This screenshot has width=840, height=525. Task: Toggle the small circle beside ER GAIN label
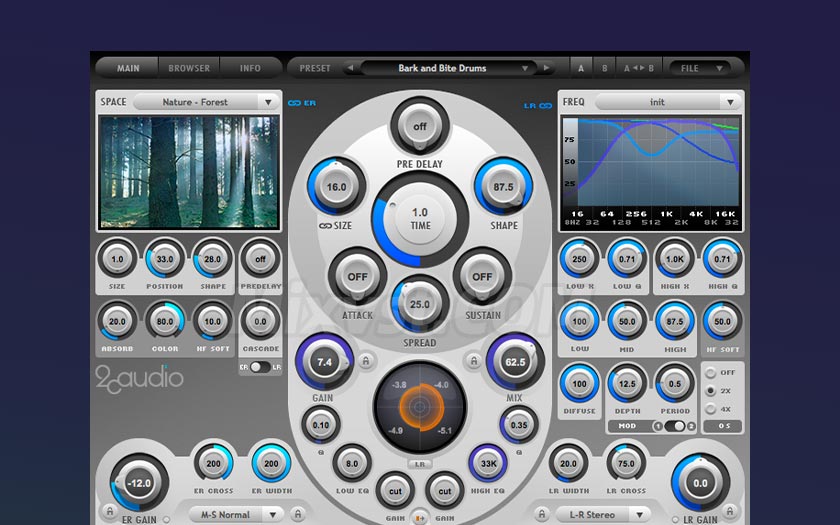point(166,520)
